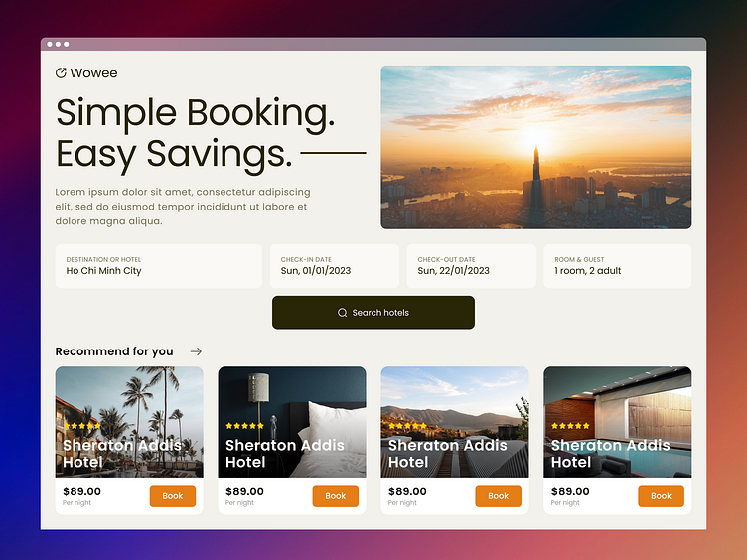The height and width of the screenshot is (560, 747).
Task: Book the indoor pool Sheraton Addis Hotel
Action: coord(662,496)
